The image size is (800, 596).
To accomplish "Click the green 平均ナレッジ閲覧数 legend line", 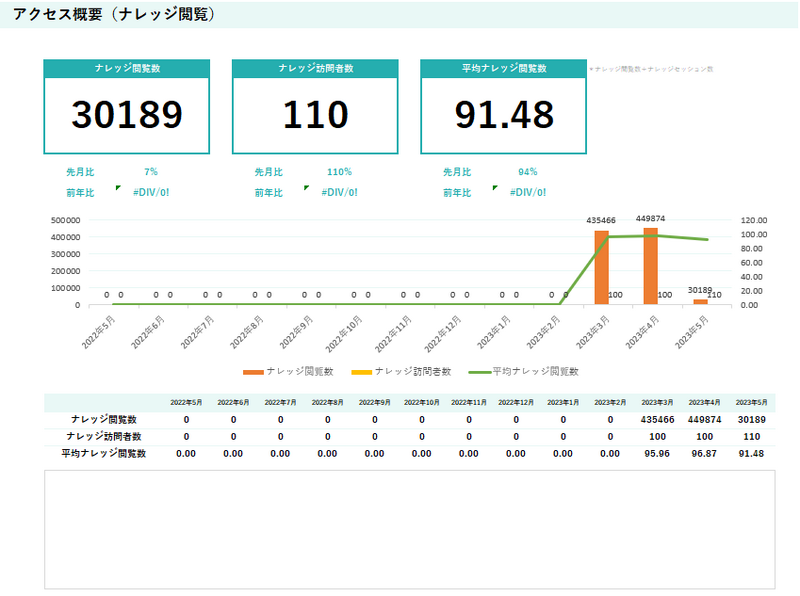I will [478, 371].
